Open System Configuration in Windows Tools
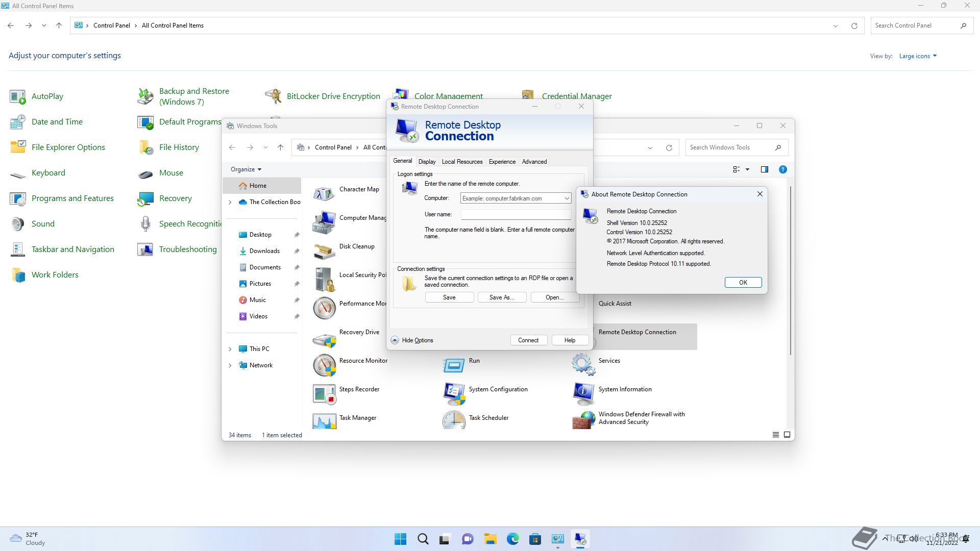Screen dimensions: 980x551 pos(485,393)
